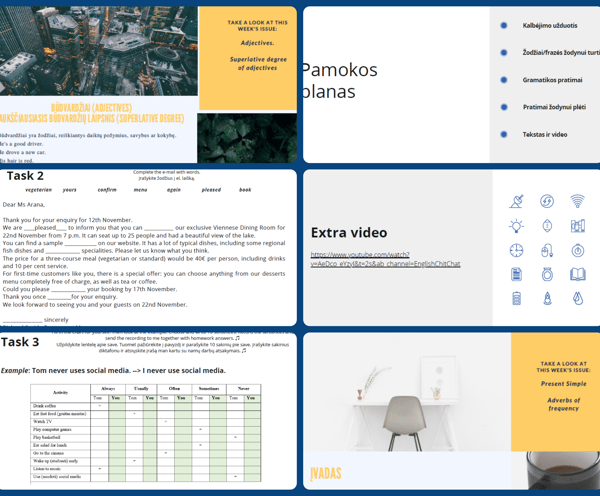Click the 'Activity' table header cell
The width and height of the screenshot is (600, 496).
click(60, 393)
